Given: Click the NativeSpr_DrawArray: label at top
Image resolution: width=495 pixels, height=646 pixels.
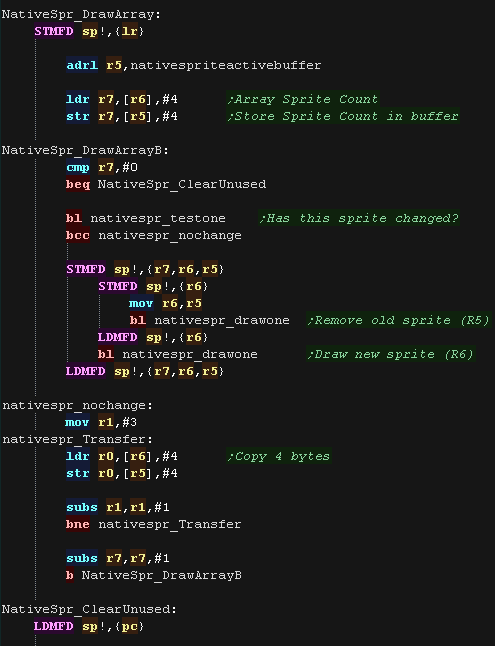Looking at the screenshot, I should pyautogui.click(x=81, y=14).
